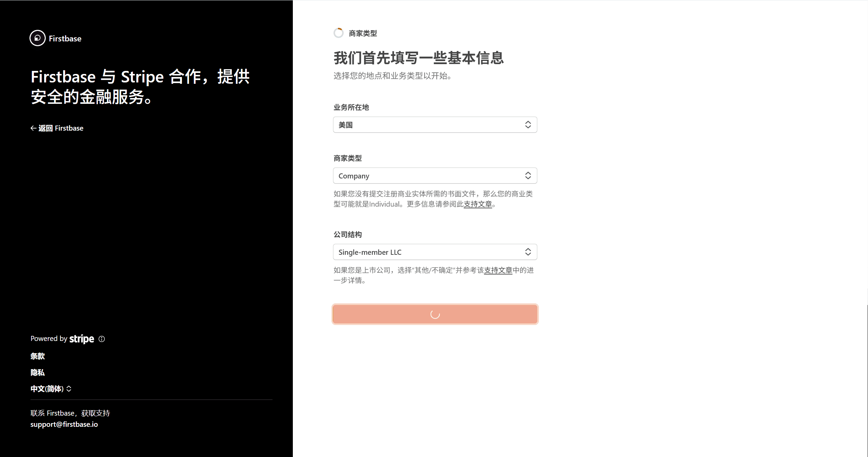Click the Stripe info icon

tap(102, 339)
